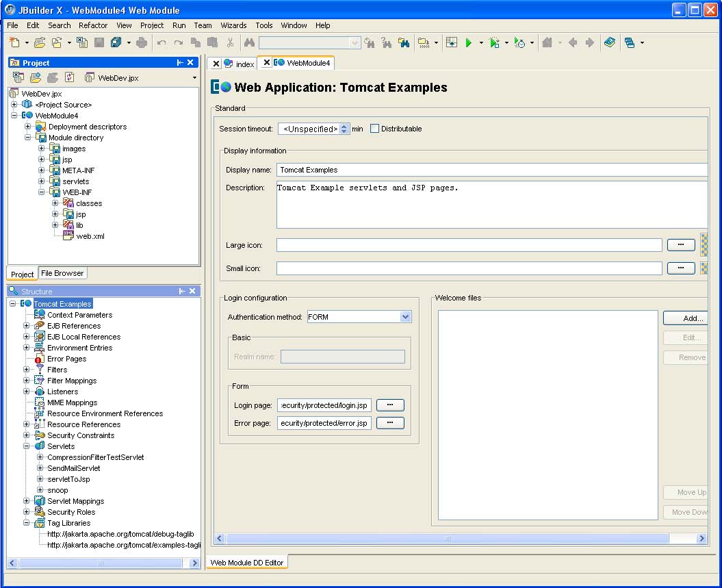The image size is (722, 588).
Task: Click the web.xml file icon
Action: 68,236
